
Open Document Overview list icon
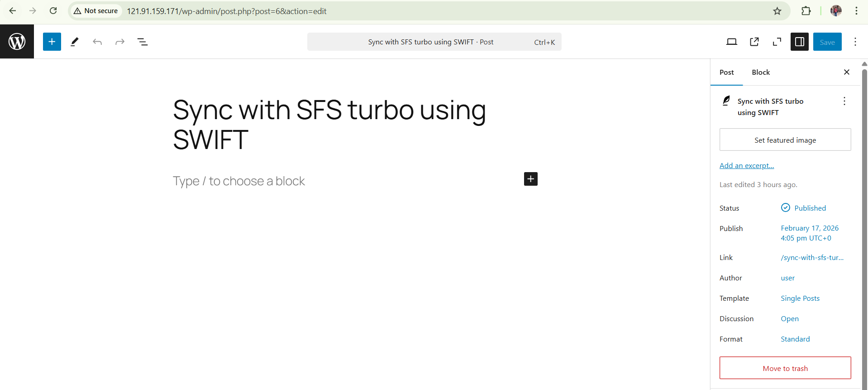143,42
